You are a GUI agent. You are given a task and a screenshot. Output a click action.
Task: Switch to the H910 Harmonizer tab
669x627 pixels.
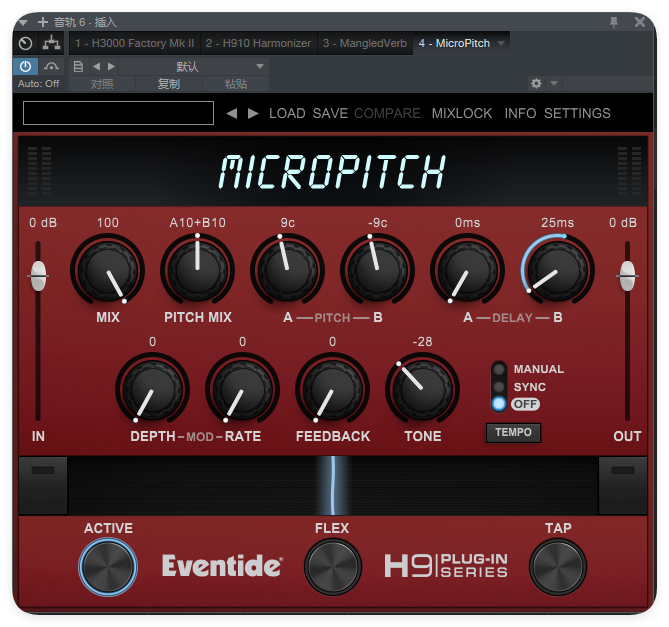[258, 43]
